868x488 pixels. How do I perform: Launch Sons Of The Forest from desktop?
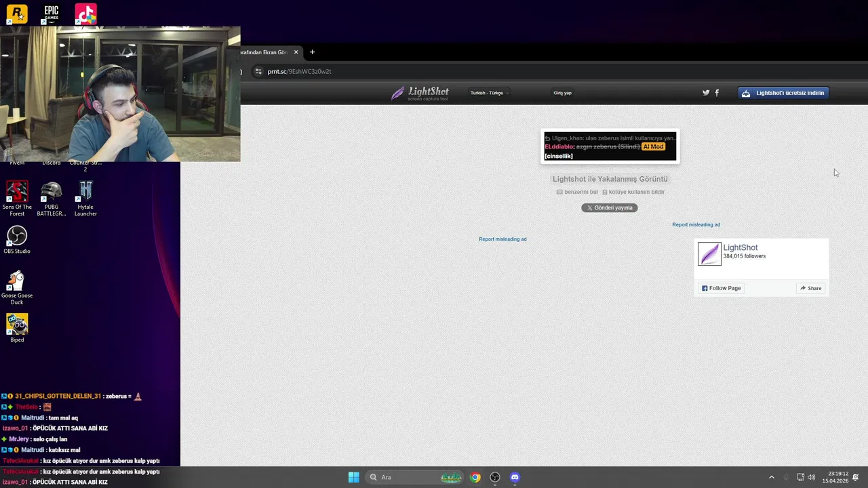17,199
